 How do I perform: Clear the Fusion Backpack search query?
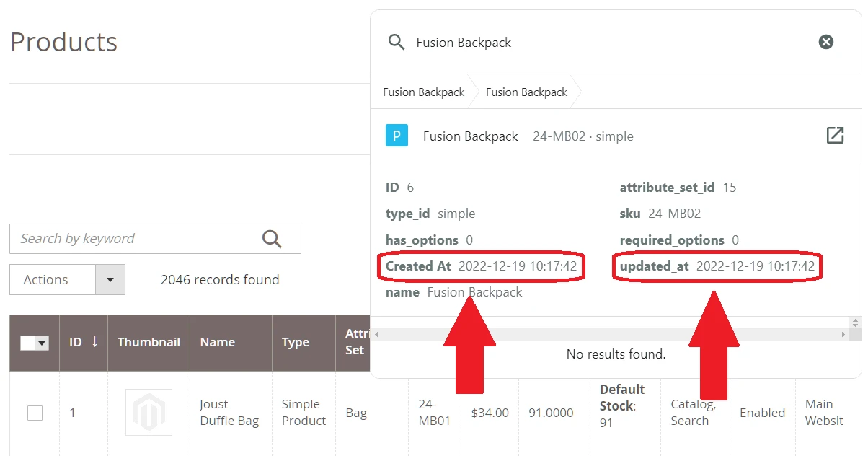[x=825, y=41]
